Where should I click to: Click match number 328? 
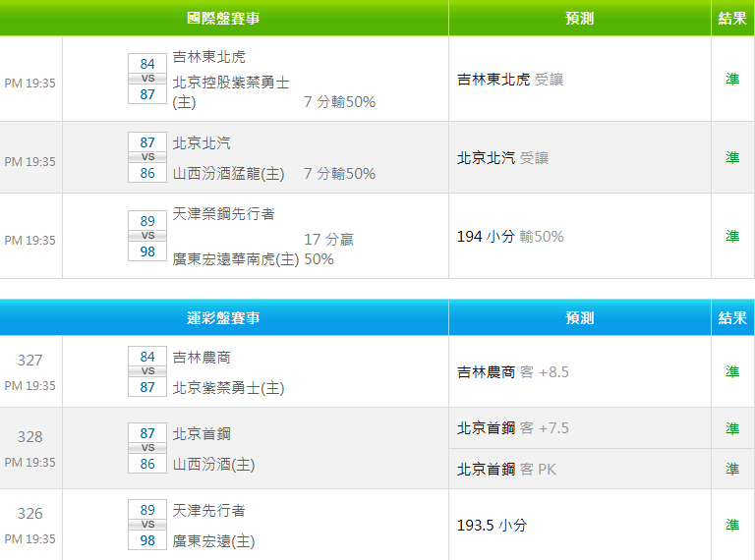pos(29,436)
